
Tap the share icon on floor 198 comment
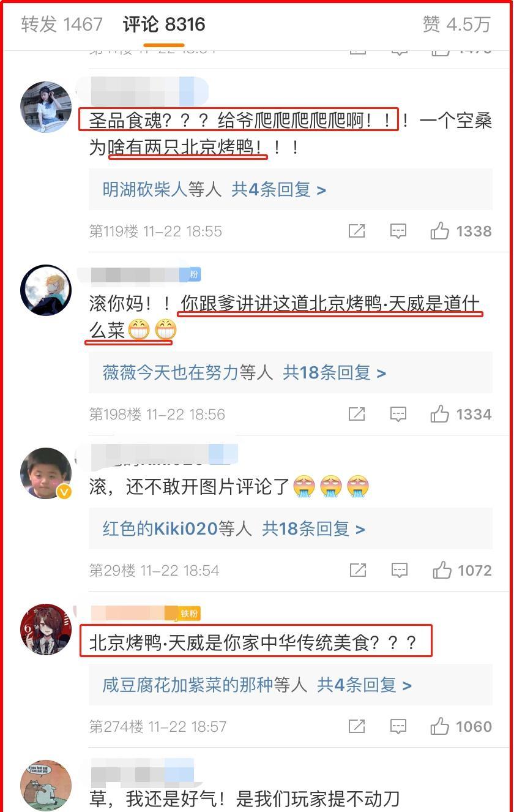(357, 414)
